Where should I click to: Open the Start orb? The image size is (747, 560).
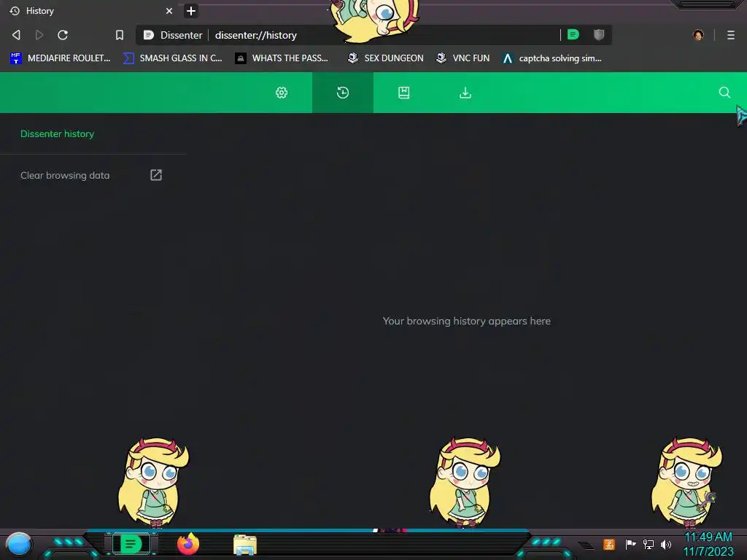coord(19,544)
